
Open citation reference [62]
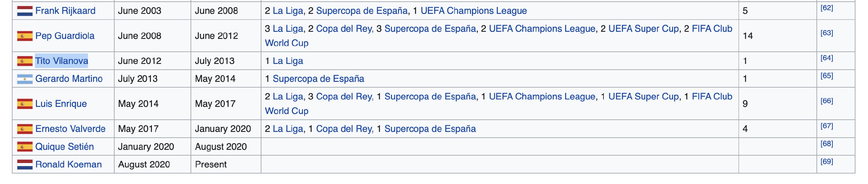[827, 8]
